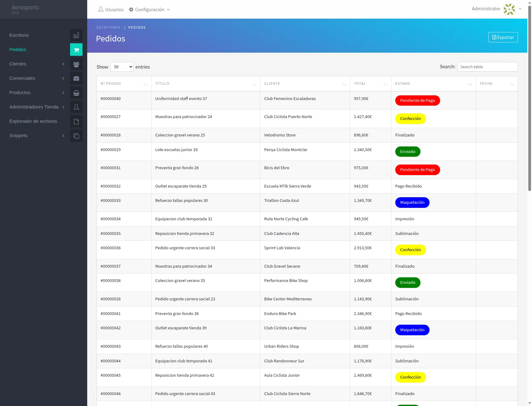Click the Pedidos shopping cart icon
Viewport: 532px width, 406px height.
(76, 50)
